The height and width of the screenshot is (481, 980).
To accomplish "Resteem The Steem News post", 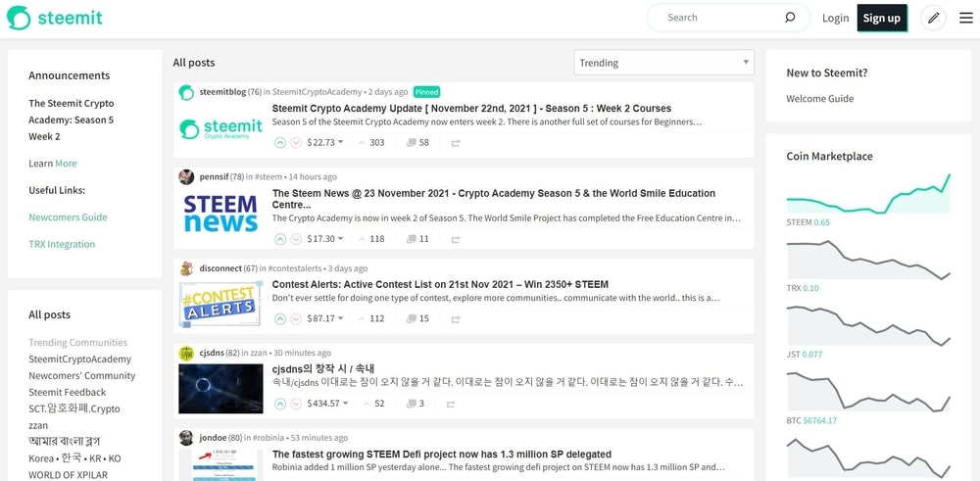I will point(456,239).
